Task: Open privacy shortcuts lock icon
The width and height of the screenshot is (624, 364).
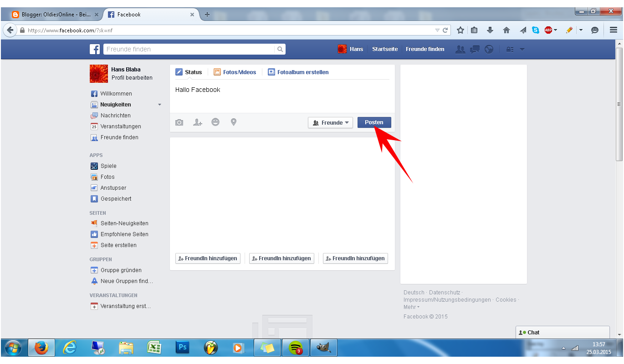Action: [510, 49]
